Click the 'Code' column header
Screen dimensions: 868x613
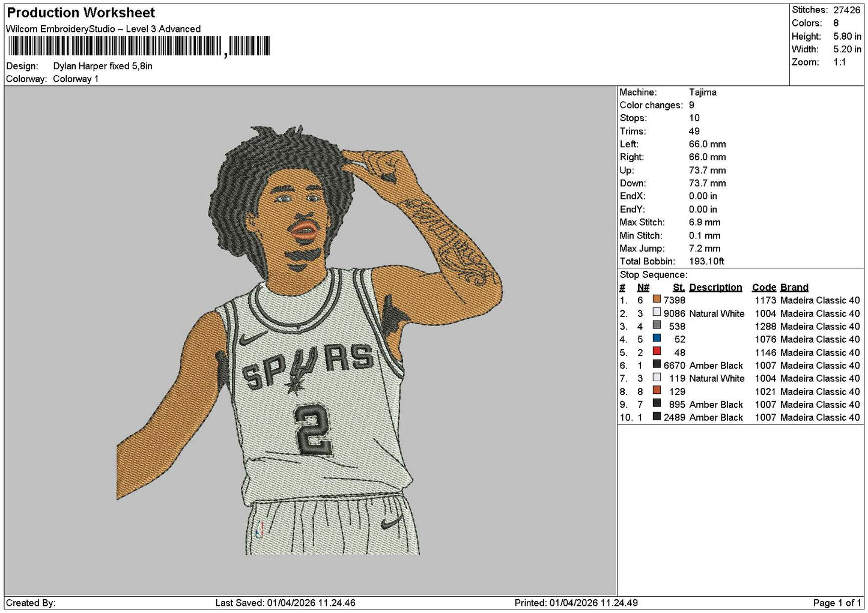(764, 287)
